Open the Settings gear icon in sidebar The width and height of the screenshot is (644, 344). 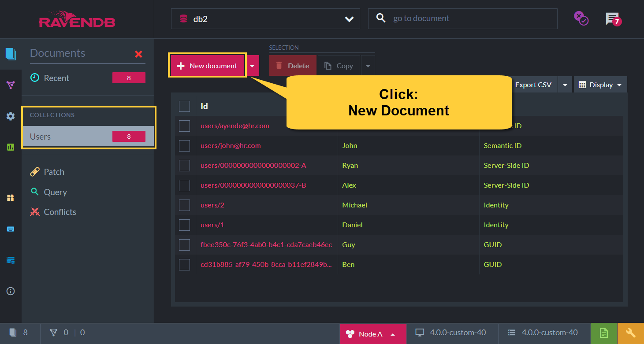click(11, 116)
